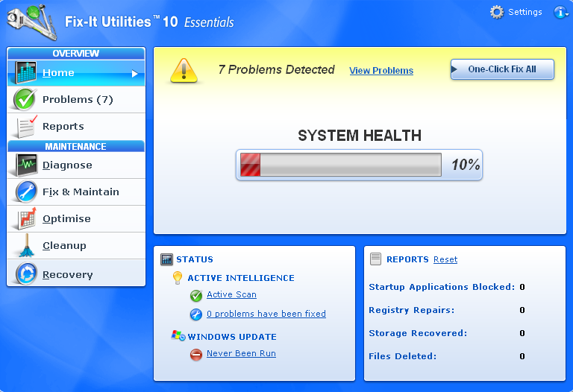Click the Files Deleted count value 0
Viewport: 573px width, 392px height.
coord(522,356)
